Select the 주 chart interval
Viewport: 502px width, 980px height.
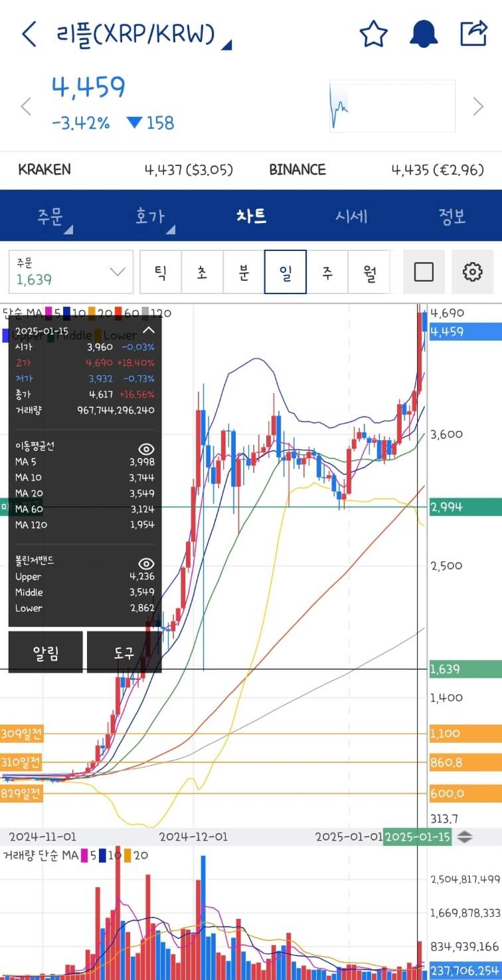tap(327, 272)
